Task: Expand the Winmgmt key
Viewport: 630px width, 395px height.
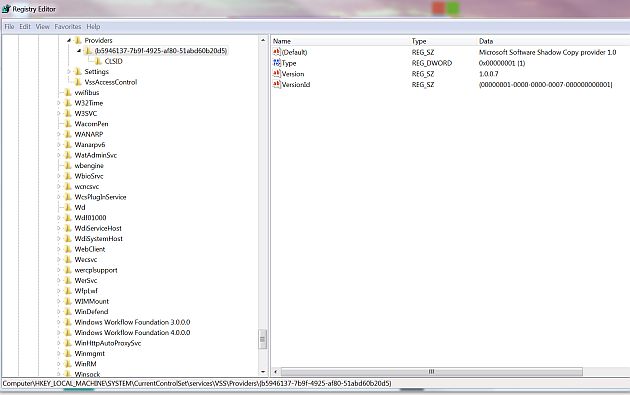Action: pos(59,353)
